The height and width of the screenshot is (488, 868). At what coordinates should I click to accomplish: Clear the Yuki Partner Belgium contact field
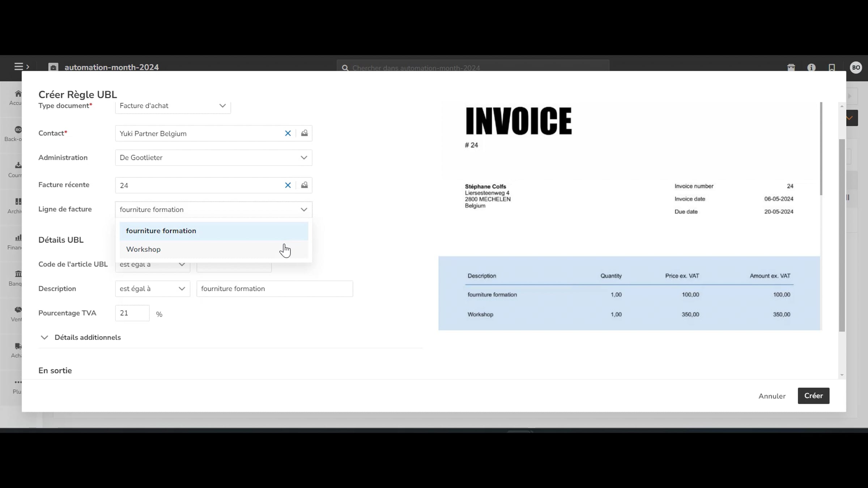pyautogui.click(x=288, y=133)
